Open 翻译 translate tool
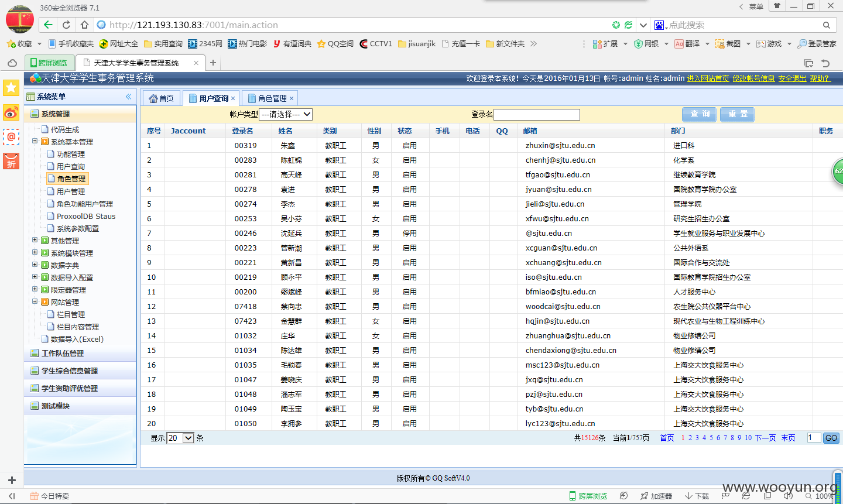This screenshot has height=504, width=843. pos(687,44)
